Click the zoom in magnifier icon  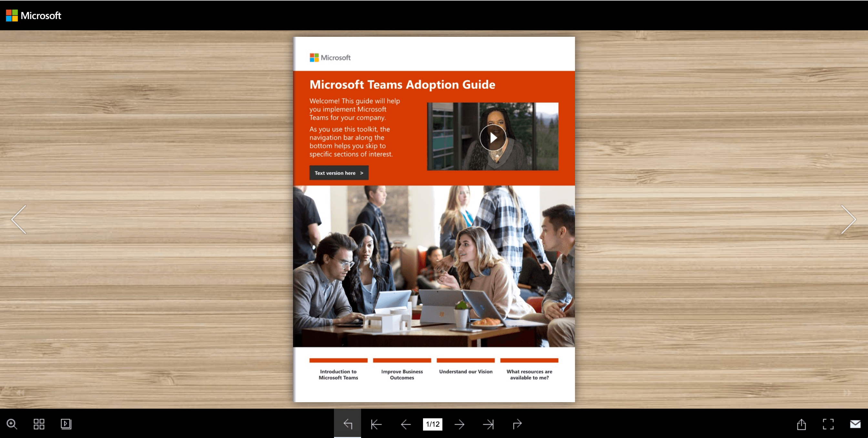12,424
